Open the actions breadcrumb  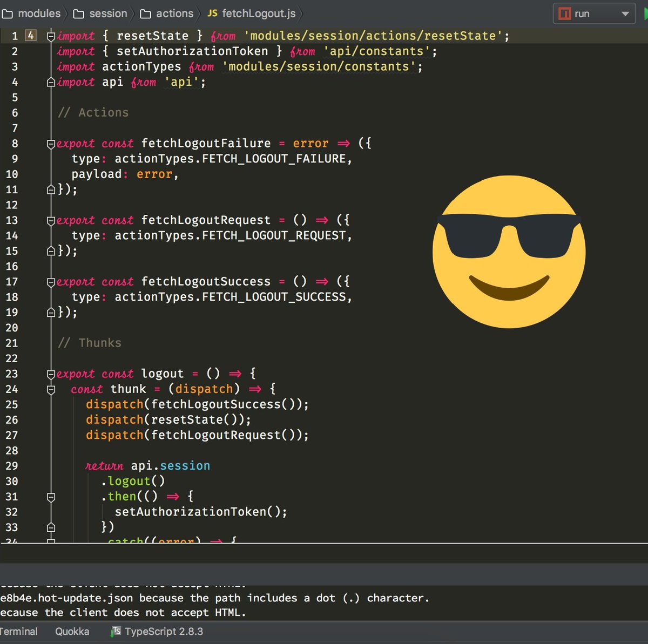click(x=174, y=13)
